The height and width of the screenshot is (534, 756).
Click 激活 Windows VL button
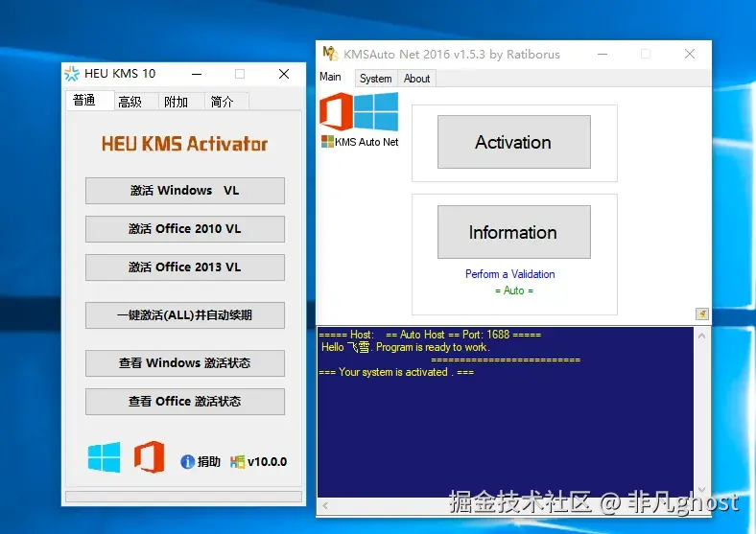pyautogui.click(x=185, y=191)
